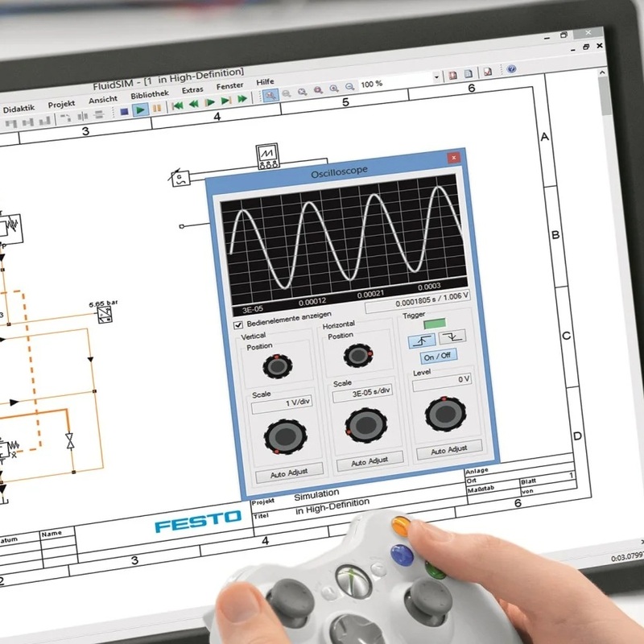
Task: Select the zoom-out magnifier tool
Action: pyautogui.click(x=349, y=86)
